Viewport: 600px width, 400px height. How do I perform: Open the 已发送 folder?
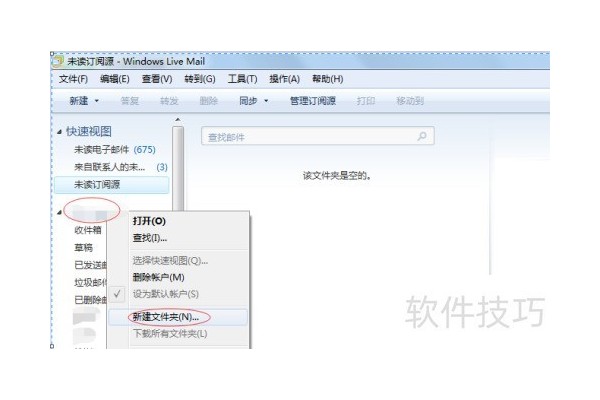90,265
